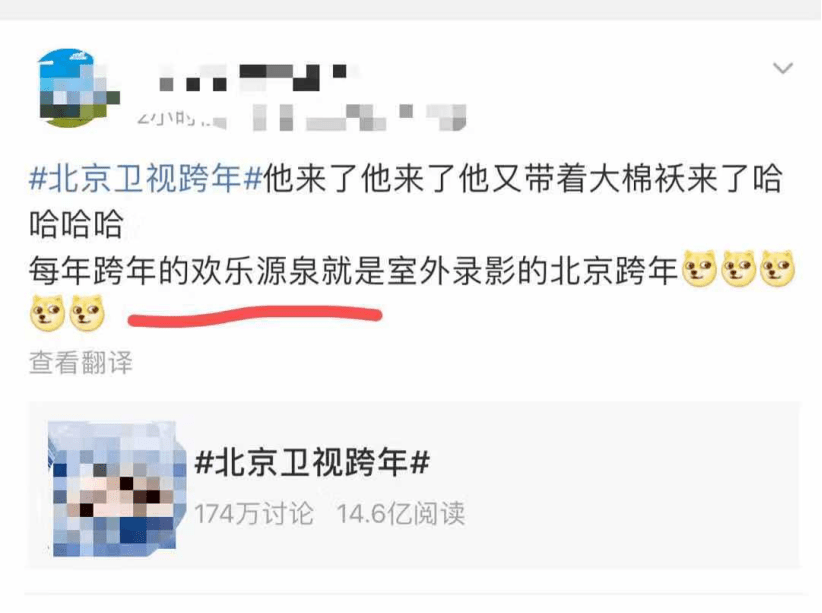Image resolution: width=822 pixels, height=613 pixels.
Task: Open the #北京卫视跨年# topic card title
Action: click(x=312, y=463)
